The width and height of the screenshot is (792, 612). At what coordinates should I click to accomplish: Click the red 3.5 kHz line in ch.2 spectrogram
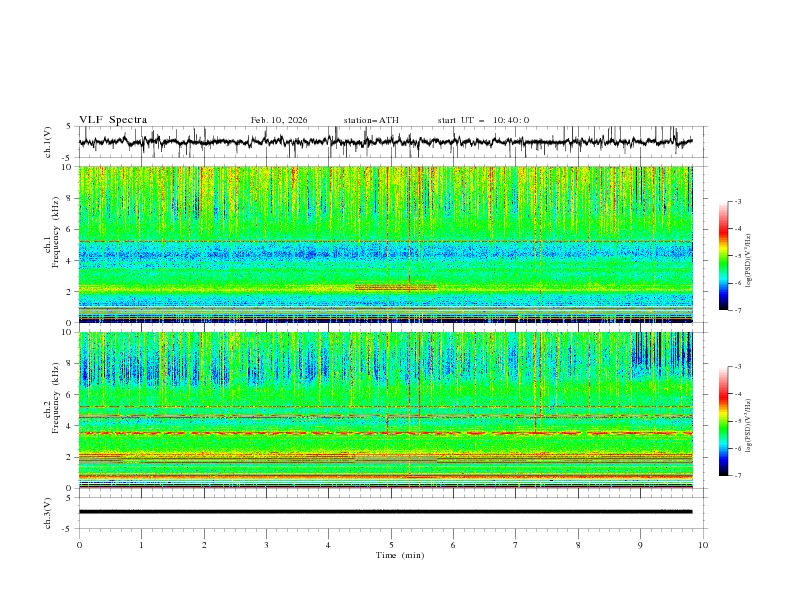pyautogui.click(x=385, y=433)
